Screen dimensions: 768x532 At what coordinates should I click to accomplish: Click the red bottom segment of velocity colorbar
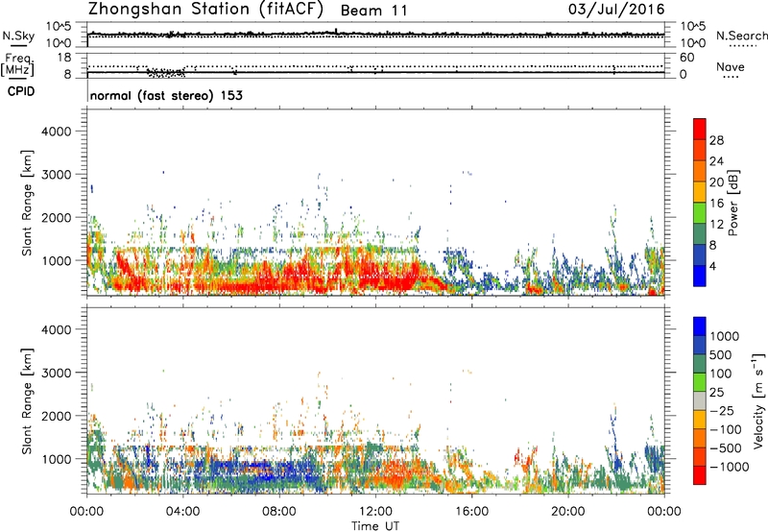700,475
